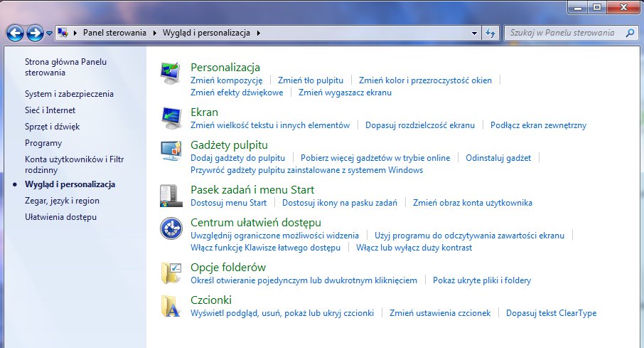644x348 pixels.
Task: Click the Pasek zadań i menu Start icon
Action: pyautogui.click(x=171, y=196)
